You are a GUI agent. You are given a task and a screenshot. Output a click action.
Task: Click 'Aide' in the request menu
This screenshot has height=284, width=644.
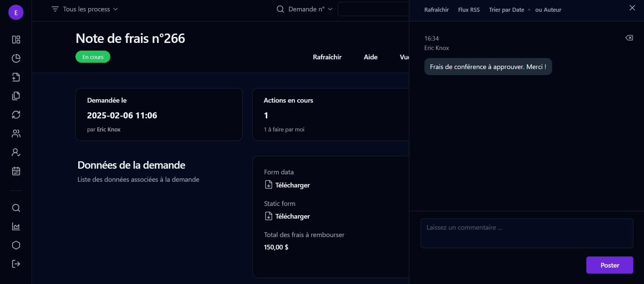pos(370,57)
